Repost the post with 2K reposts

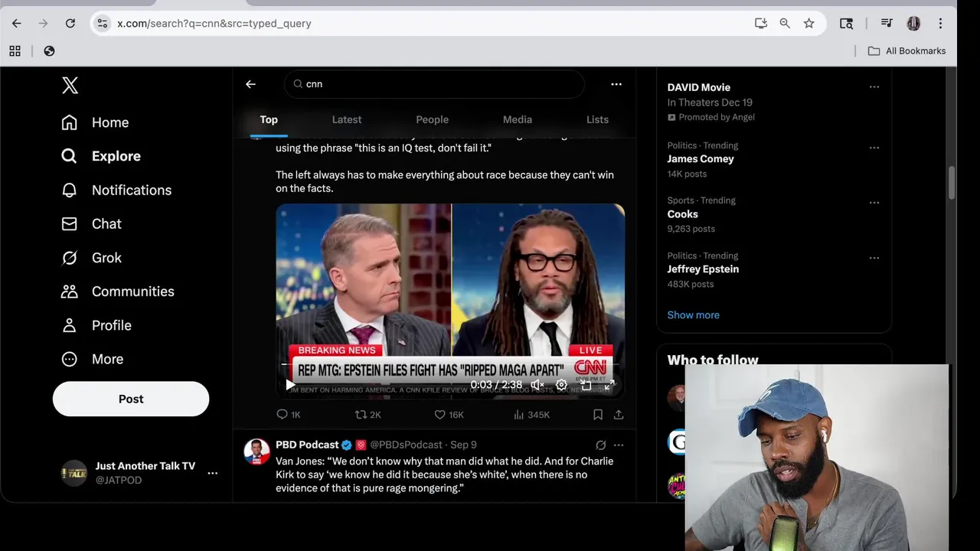click(367, 415)
